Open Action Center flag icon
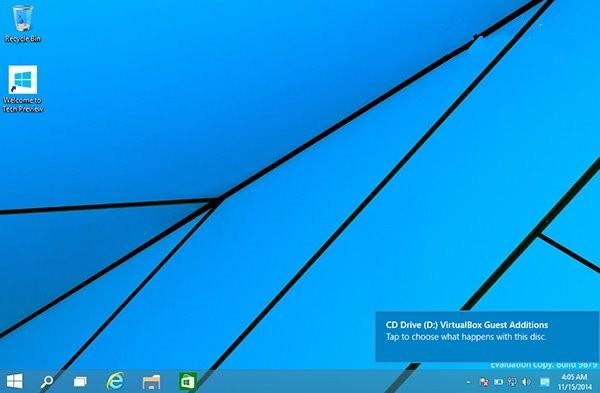The width and height of the screenshot is (600, 393). click(484, 382)
